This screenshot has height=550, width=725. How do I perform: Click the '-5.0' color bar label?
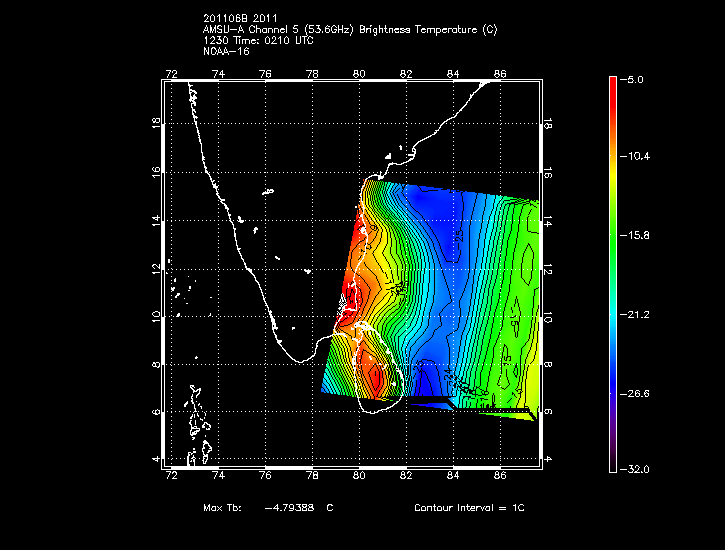[x=631, y=79]
